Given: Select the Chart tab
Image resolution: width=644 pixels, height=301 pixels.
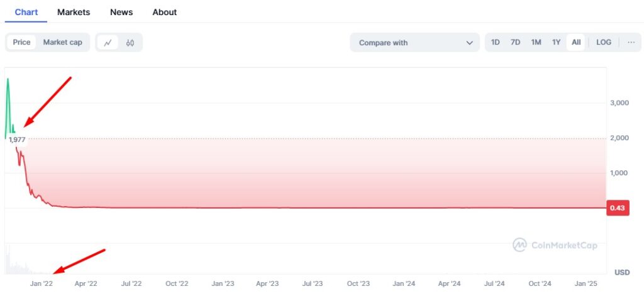Looking at the screenshot, I should pyautogui.click(x=26, y=12).
